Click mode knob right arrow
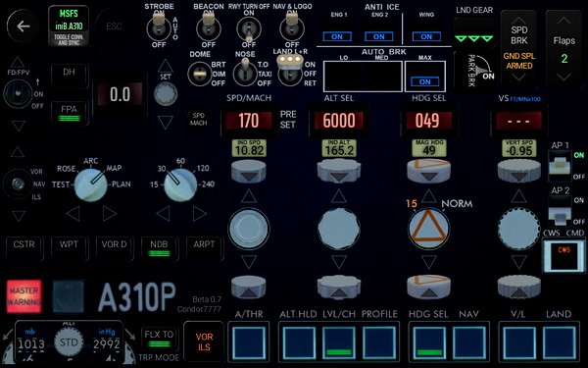The image size is (588, 368). point(110,214)
